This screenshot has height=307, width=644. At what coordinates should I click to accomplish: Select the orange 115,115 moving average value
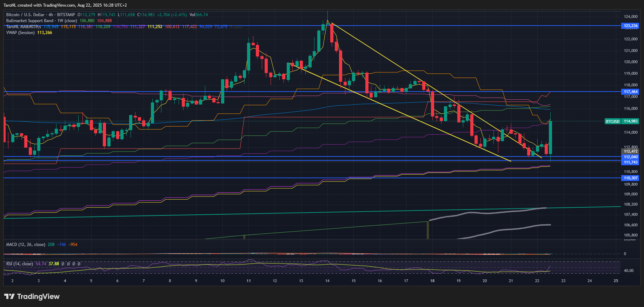pyautogui.click(x=68, y=27)
